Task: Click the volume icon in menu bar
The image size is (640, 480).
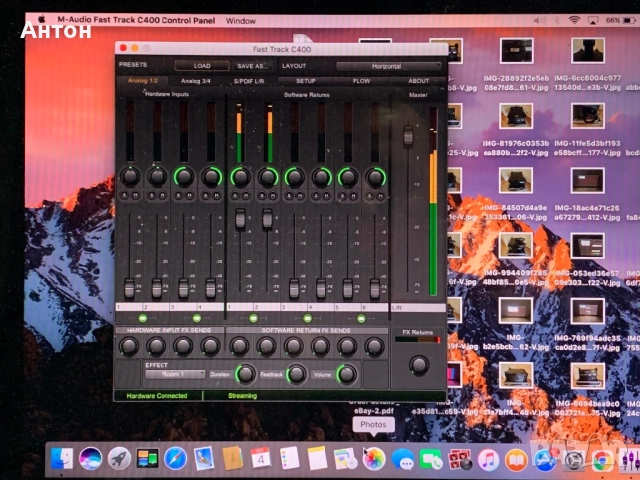Action: coord(539,20)
